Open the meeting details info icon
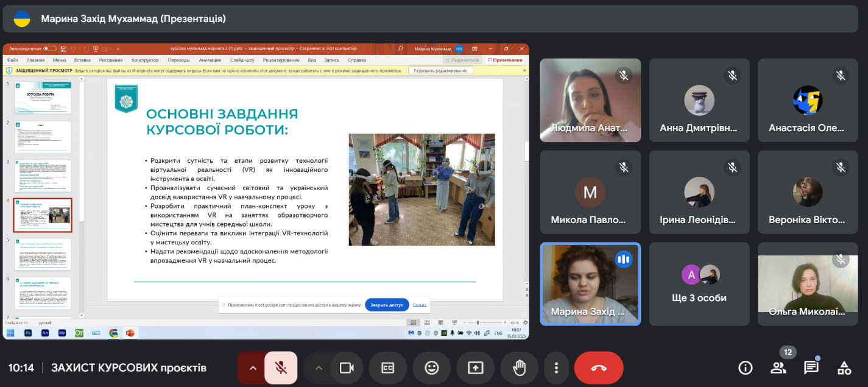 click(745, 367)
